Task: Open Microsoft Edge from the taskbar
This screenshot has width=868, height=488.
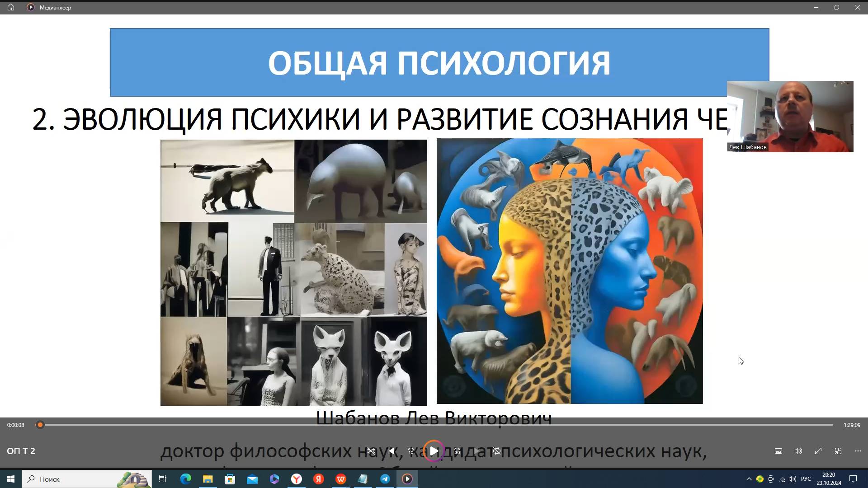Action: click(x=186, y=479)
